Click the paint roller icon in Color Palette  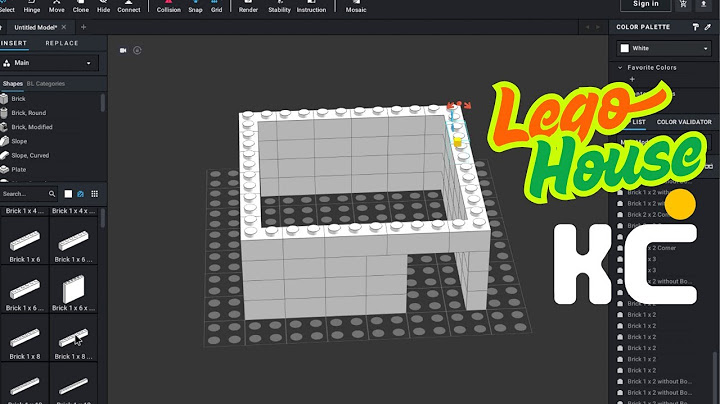point(695,27)
